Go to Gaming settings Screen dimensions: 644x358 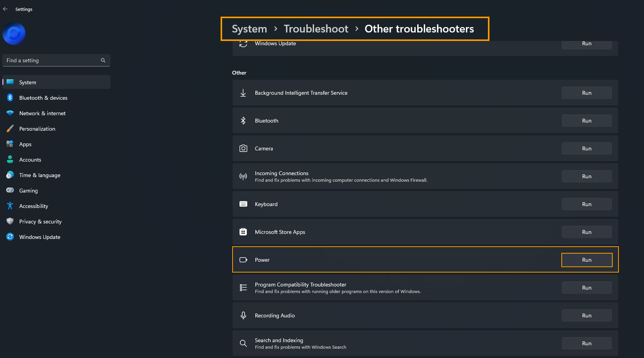click(x=56, y=191)
